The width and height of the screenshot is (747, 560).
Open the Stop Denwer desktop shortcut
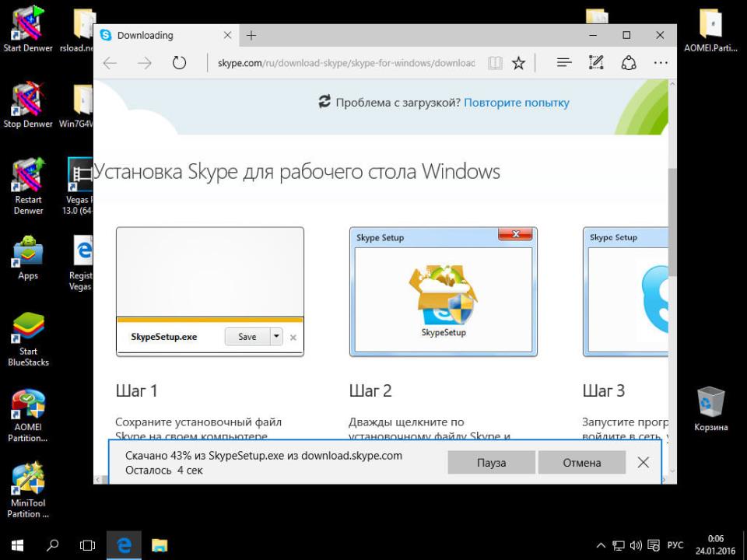pos(28,105)
